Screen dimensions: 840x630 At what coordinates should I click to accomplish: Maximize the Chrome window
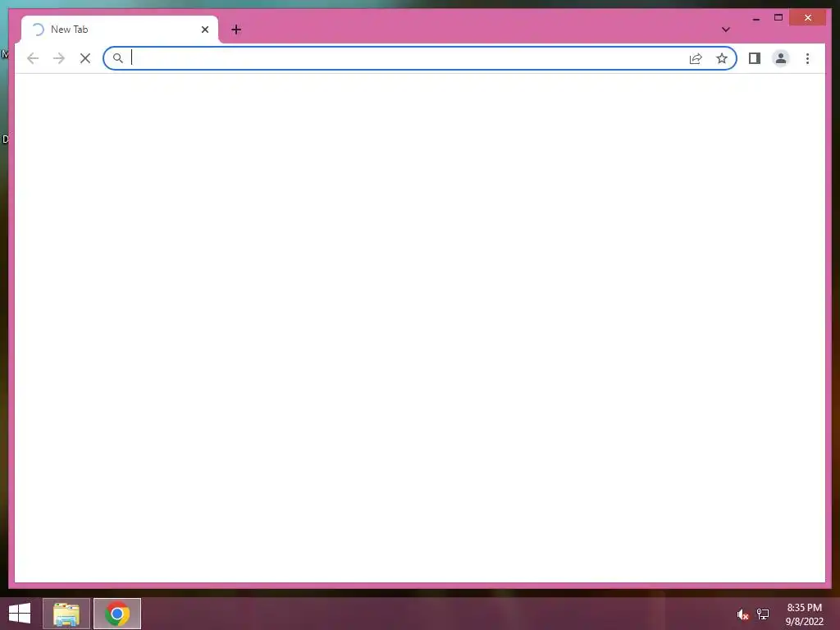778,18
